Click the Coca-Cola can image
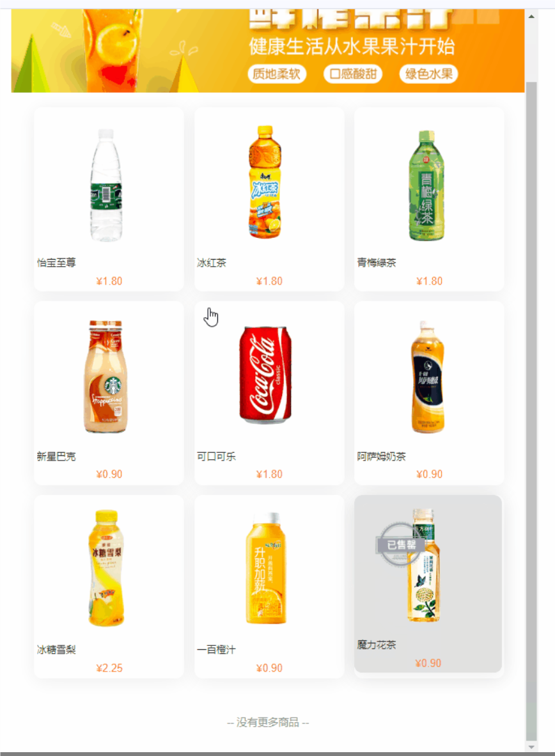This screenshot has width=555, height=756. pyautogui.click(x=265, y=375)
